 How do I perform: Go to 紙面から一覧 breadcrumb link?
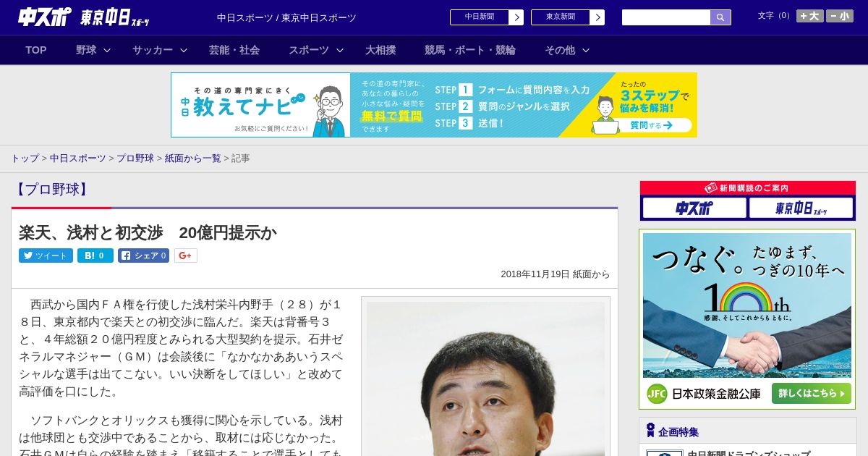[x=193, y=158]
